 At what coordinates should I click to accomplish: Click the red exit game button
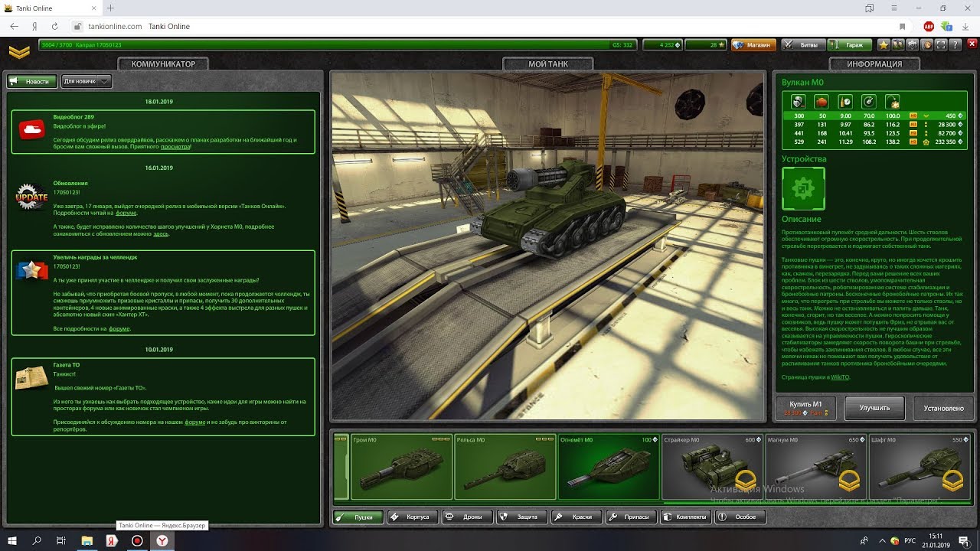(x=972, y=45)
